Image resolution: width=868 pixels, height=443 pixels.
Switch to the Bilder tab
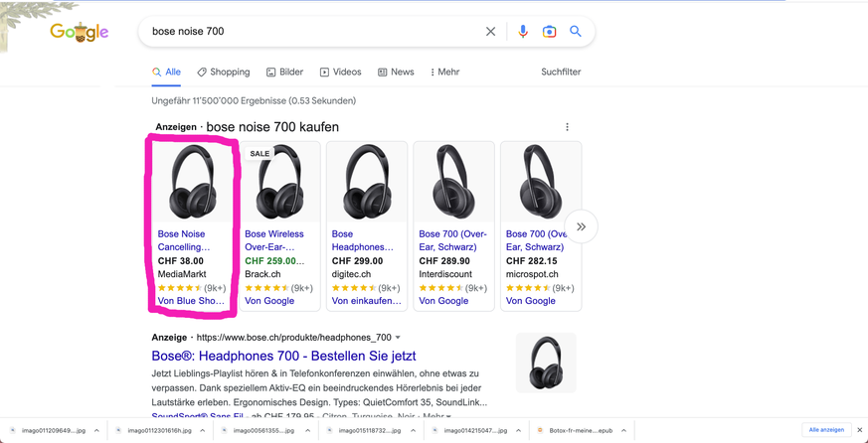(x=284, y=73)
